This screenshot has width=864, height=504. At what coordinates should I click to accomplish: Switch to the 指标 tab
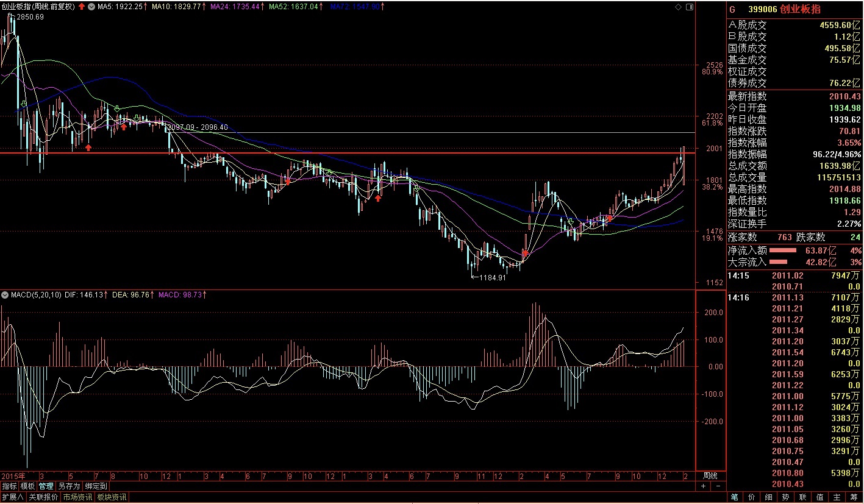[x=9, y=486]
